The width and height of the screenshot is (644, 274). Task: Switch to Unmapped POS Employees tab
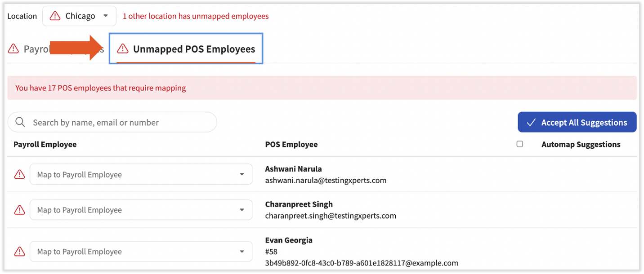click(x=194, y=49)
